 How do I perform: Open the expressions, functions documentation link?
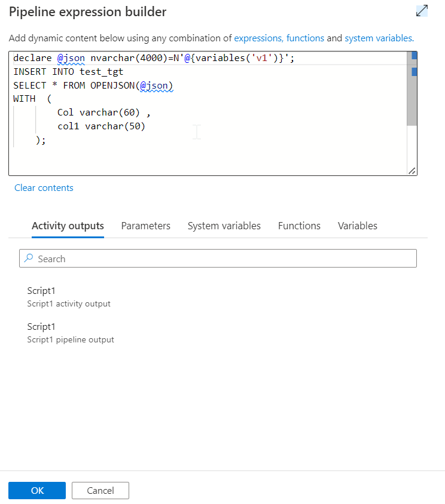point(279,38)
